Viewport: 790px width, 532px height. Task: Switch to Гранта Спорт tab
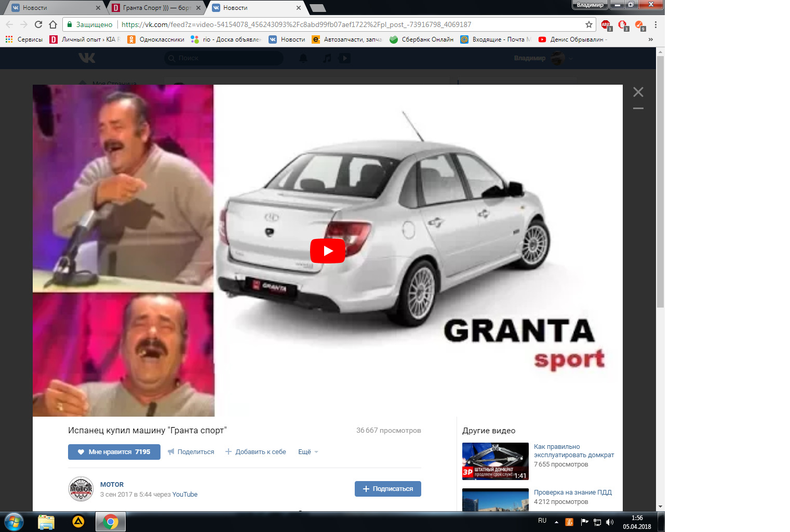(156, 8)
